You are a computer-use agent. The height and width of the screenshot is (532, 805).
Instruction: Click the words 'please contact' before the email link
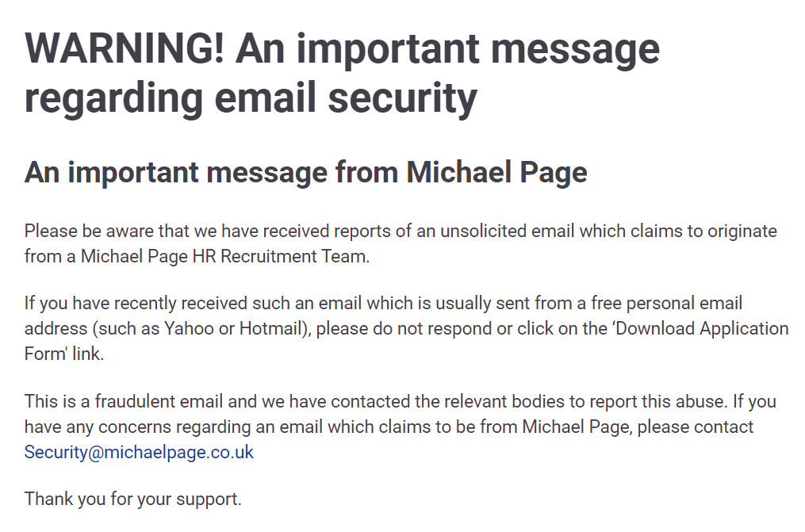tap(695, 427)
